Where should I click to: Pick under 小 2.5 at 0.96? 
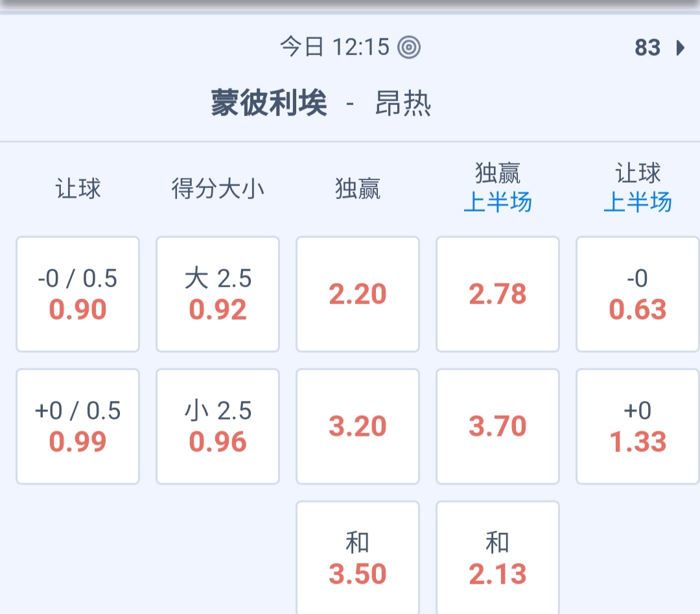pos(218,427)
